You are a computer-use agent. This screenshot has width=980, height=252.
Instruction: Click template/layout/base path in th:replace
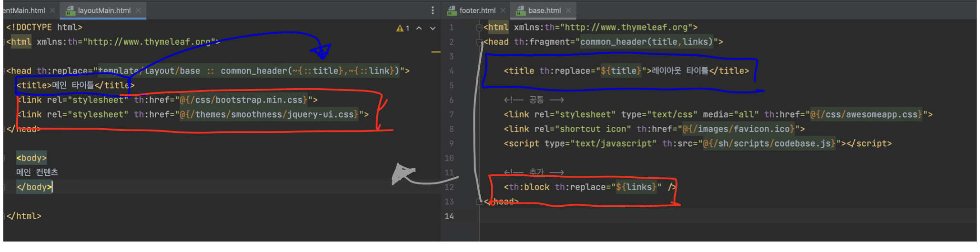pos(149,71)
